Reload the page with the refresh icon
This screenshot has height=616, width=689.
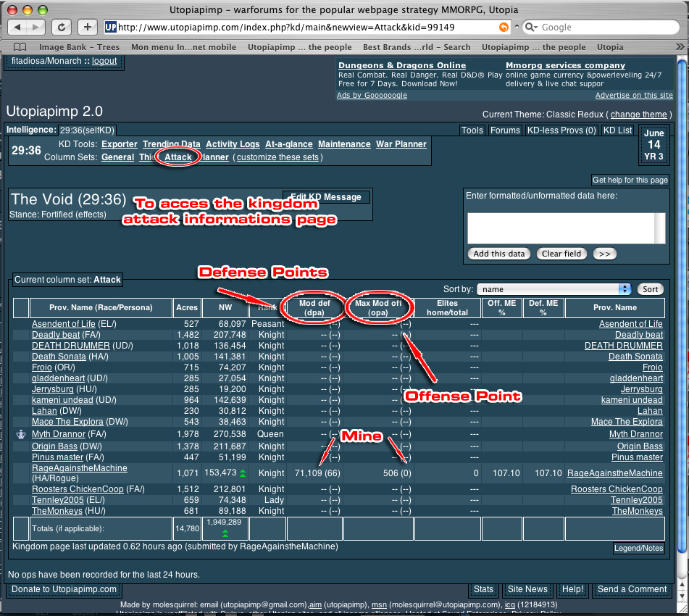(62, 28)
